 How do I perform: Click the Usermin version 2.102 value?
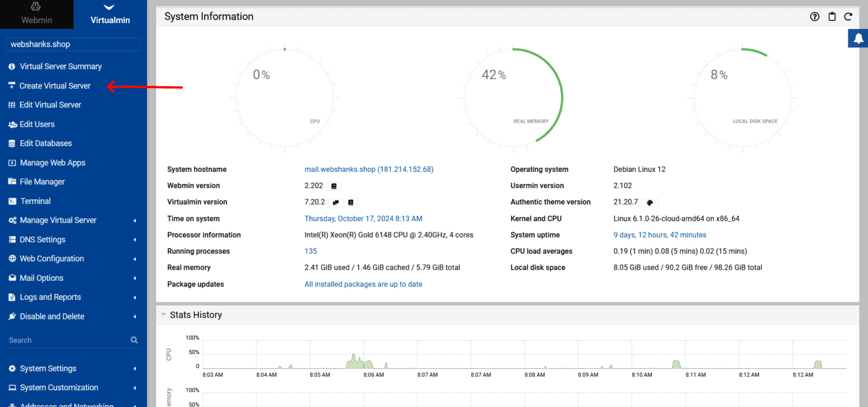pos(623,185)
